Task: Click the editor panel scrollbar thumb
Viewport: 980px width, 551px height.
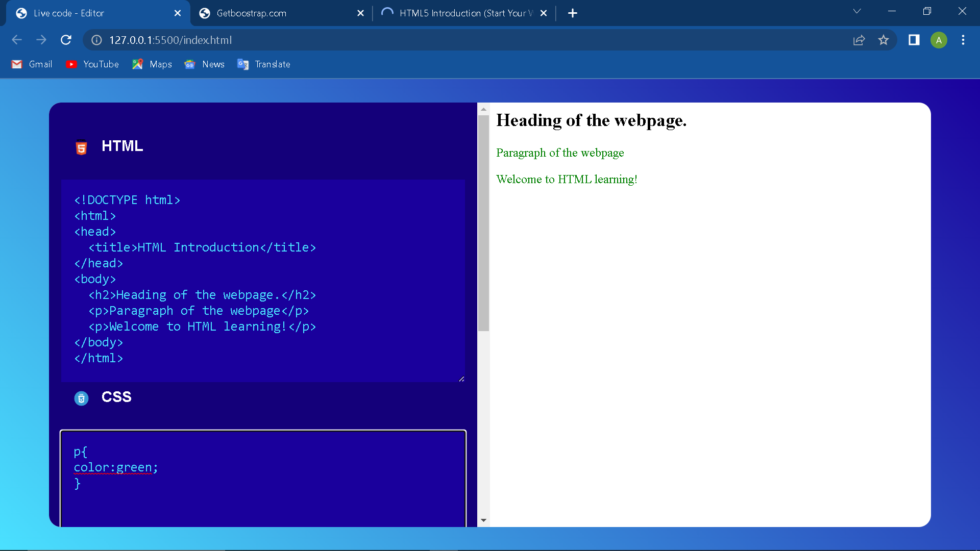Action: (x=483, y=223)
